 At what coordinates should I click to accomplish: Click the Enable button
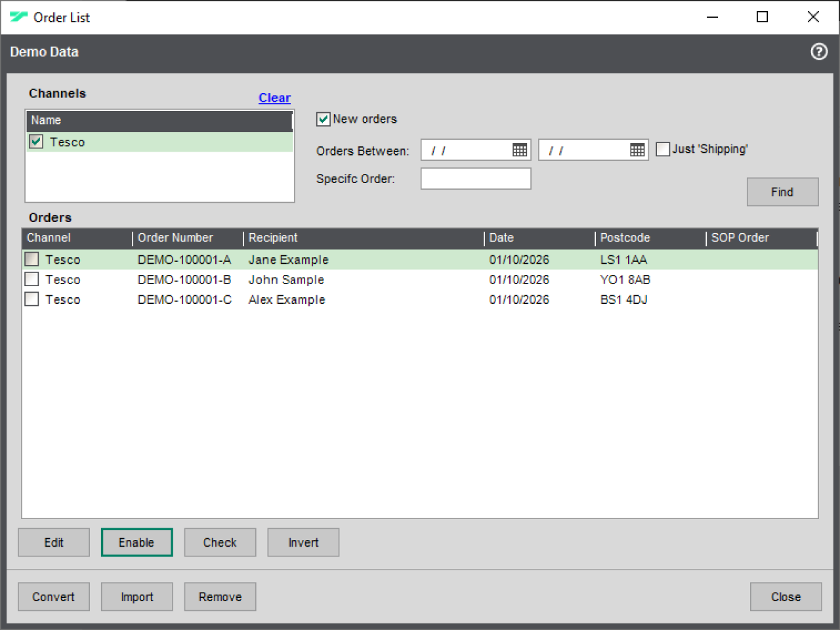(136, 543)
